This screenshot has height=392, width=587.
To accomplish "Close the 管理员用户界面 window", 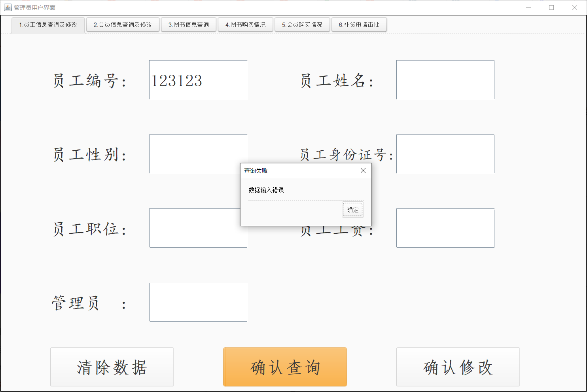I will point(575,8).
